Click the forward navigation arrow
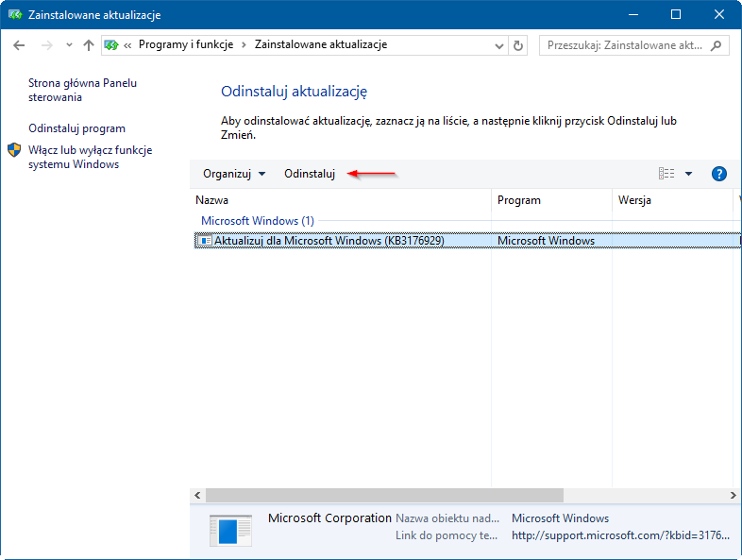The image size is (742, 560). 46,45
